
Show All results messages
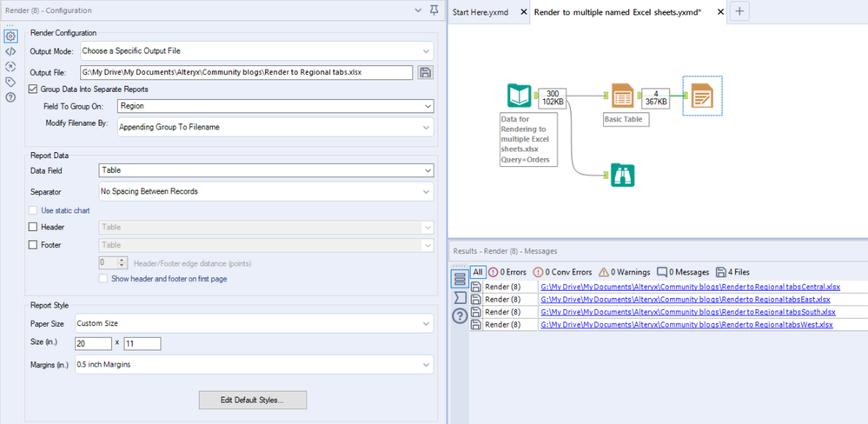click(477, 272)
